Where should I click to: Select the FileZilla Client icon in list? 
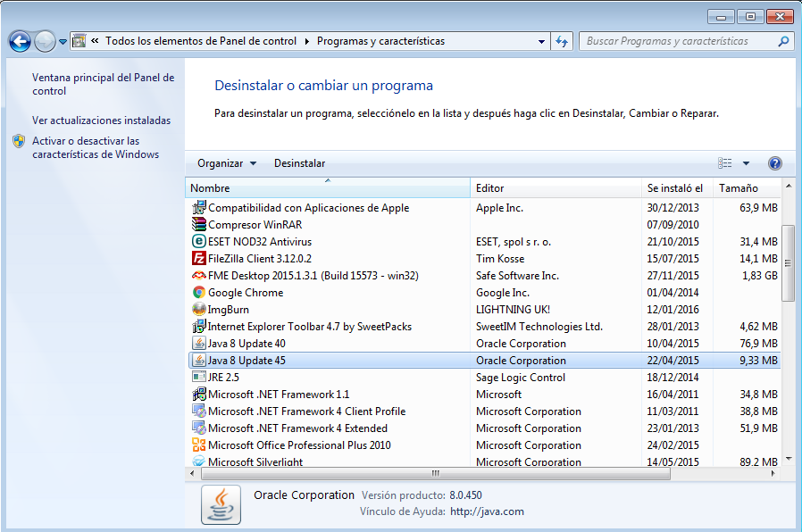tap(199, 259)
